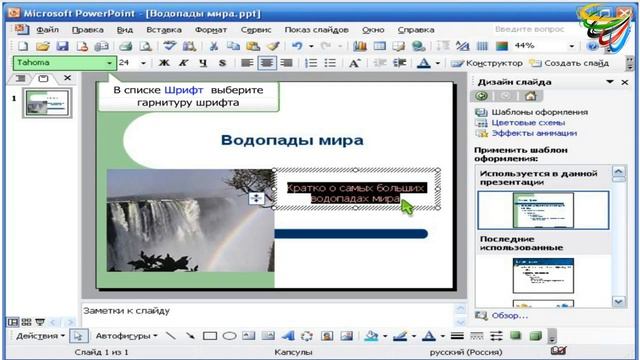
Task: Insert a diagram or organization chart
Action: click(x=307, y=336)
